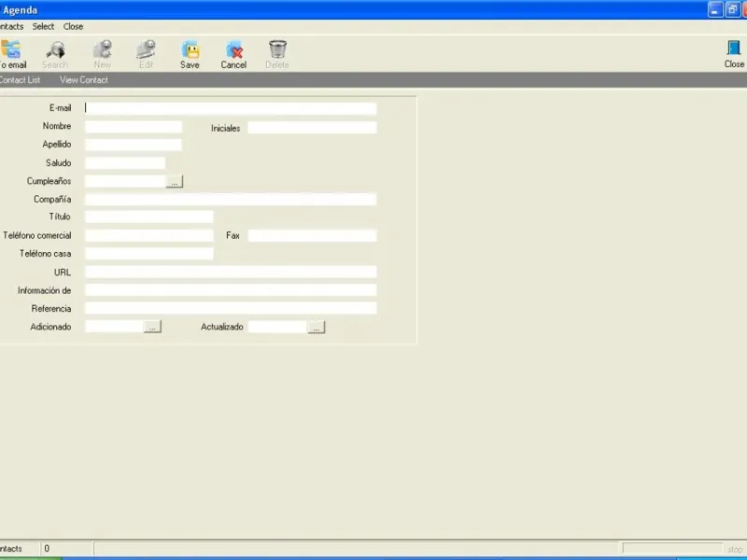Click the New contact toolbar icon
The width and height of the screenshot is (747, 560).
coord(103,54)
